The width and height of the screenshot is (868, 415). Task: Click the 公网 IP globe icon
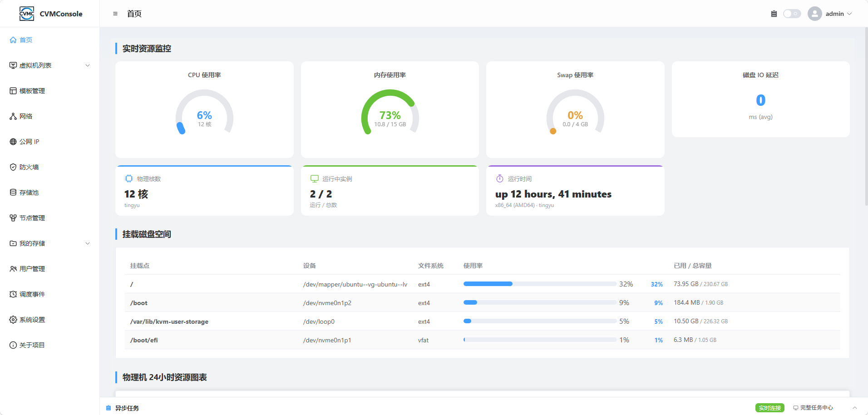[13, 142]
